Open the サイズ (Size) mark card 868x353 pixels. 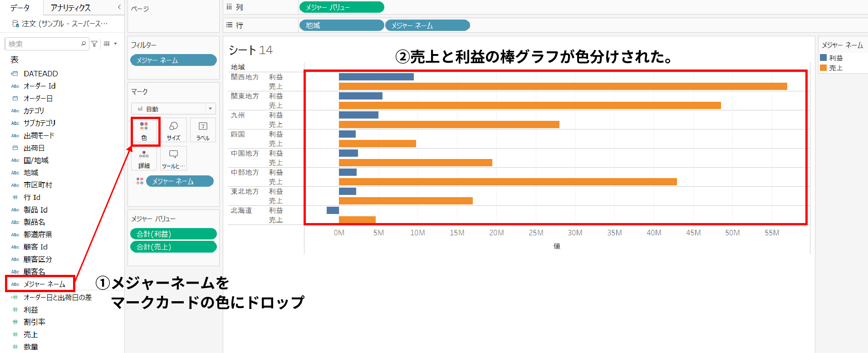pos(173,130)
